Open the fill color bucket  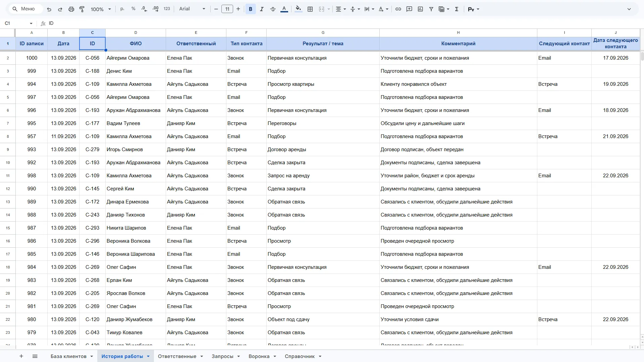298,9
